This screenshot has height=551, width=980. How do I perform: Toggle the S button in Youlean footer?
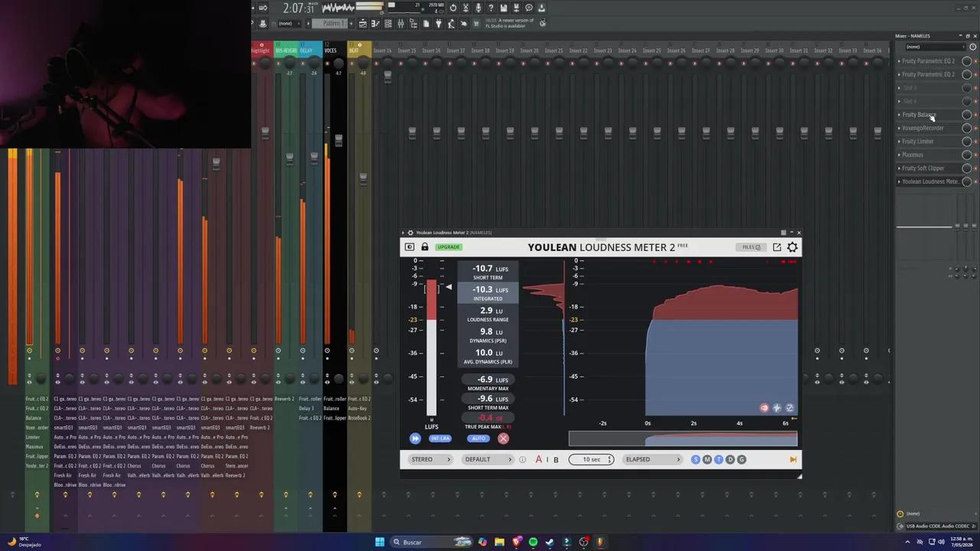pos(696,460)
